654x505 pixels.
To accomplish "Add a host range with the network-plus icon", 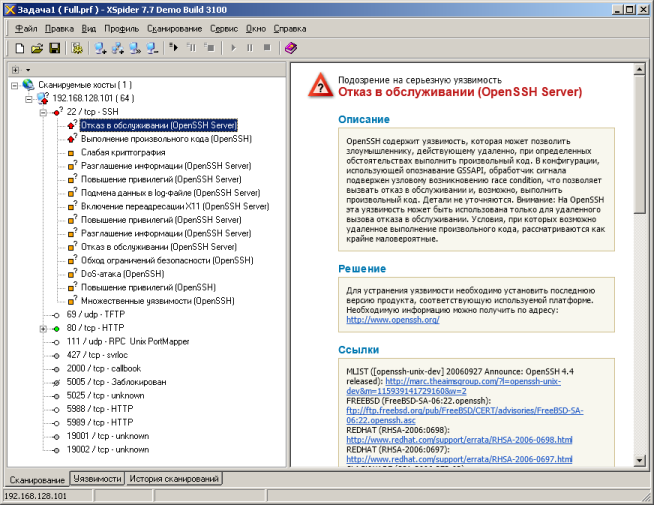I will (118, 48).
